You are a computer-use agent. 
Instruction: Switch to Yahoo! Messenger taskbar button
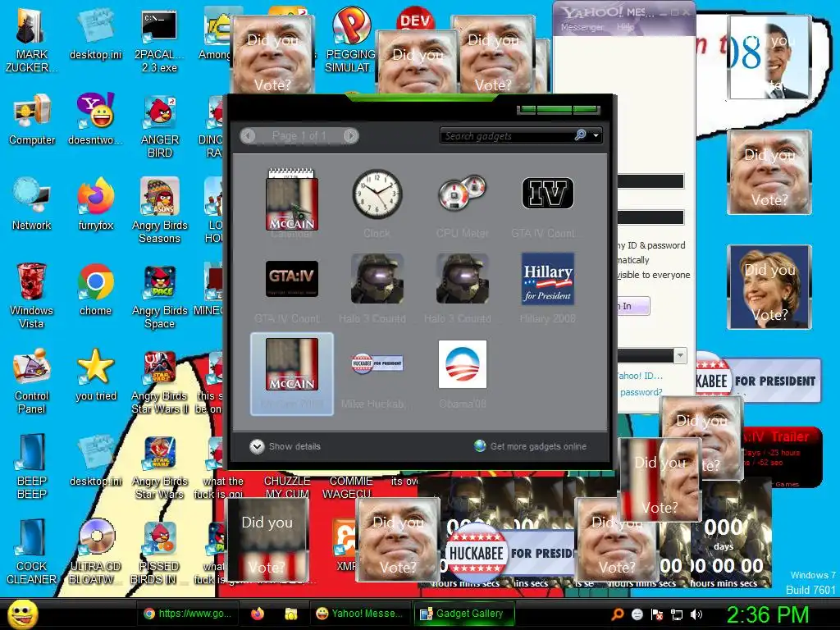pos(359,614)
